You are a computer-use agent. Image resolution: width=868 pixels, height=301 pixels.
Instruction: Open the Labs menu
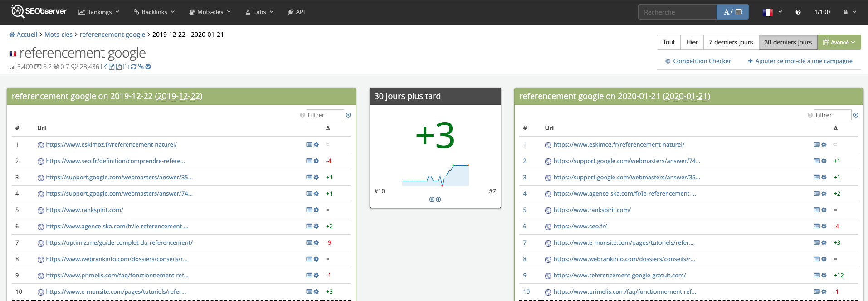(x=259, y=12)
